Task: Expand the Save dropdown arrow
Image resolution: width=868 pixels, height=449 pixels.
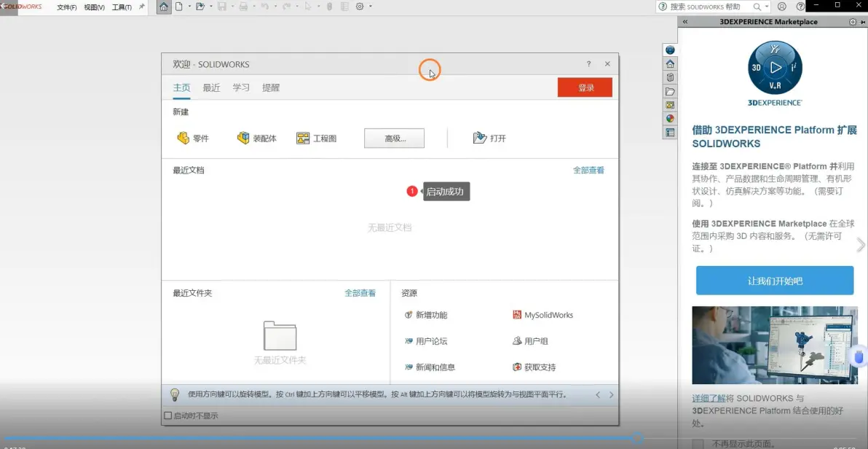Action: point(232,7)
